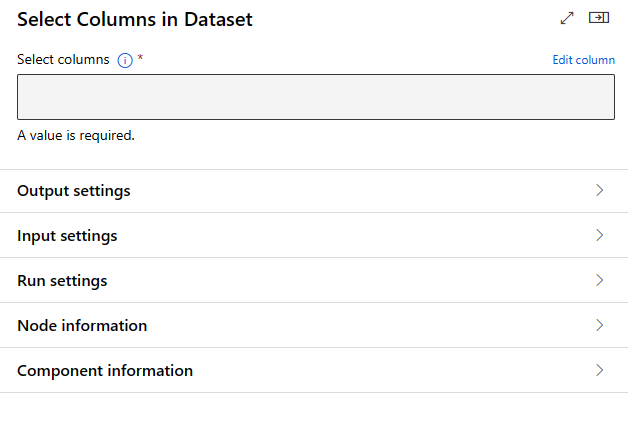628x434 pixels.
Task: Click the red required asterisk
Action: [140, 59]
